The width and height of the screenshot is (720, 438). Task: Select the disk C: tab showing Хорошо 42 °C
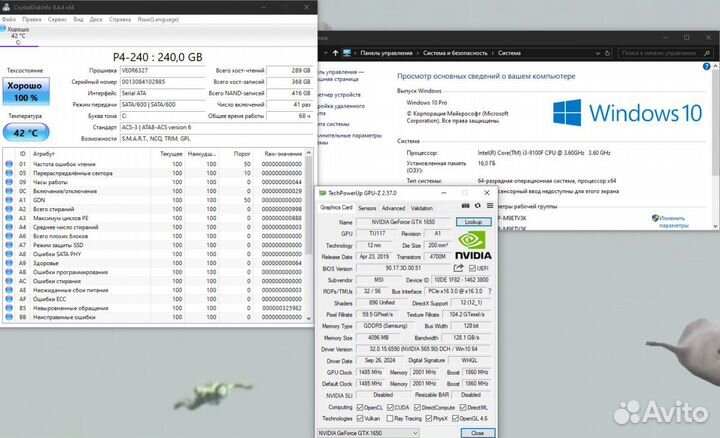pyautogui.click(x=18, y=36)
